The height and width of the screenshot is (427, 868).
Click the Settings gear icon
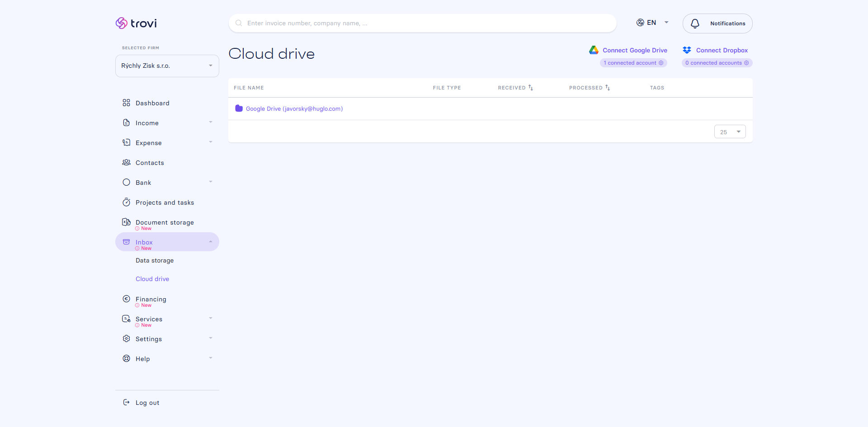(126, 339)
